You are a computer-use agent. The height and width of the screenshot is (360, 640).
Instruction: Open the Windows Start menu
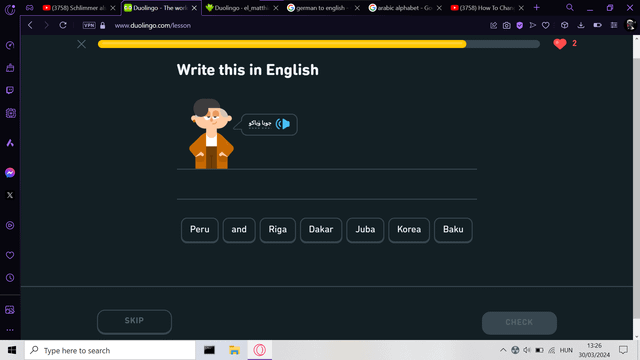click(x=12, y=350)
